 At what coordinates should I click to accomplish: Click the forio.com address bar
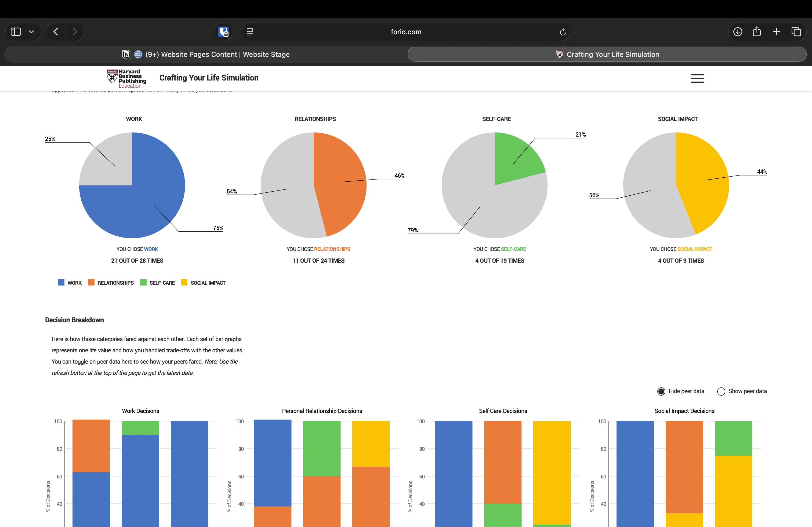click(406, 32)
